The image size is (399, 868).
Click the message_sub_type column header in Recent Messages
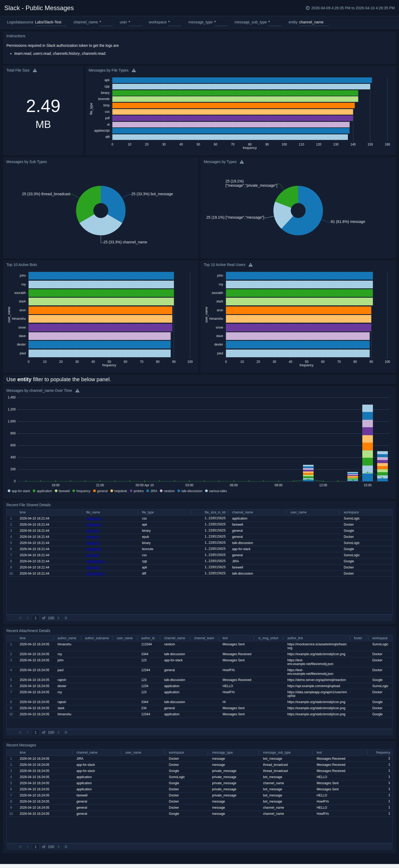[x=277, y=753]
